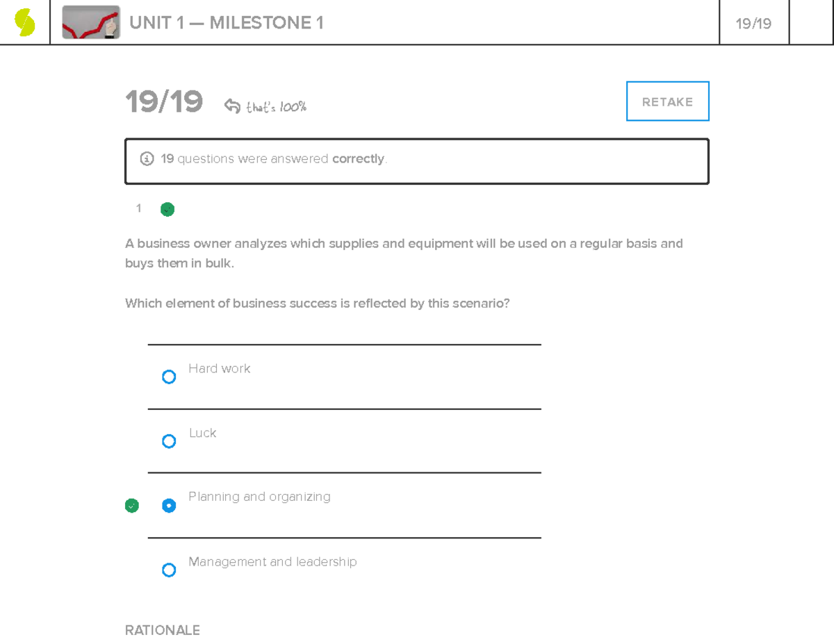Choose the Luck radio option
834x644 pixels.
coord(169,441)
